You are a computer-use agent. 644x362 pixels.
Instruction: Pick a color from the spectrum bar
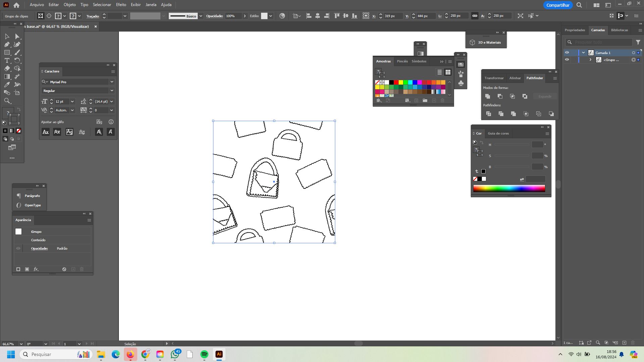coord(509,188)
